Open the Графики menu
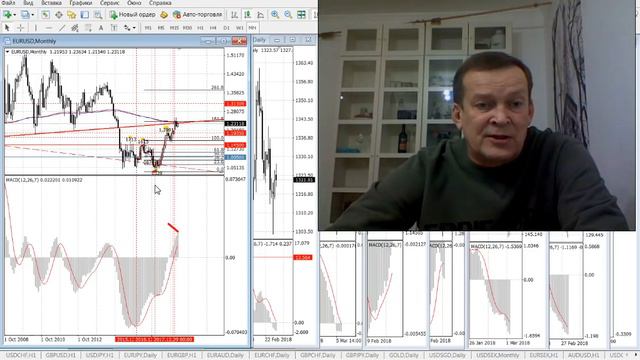Screen dimensions: 640x360 click(80, 3)
